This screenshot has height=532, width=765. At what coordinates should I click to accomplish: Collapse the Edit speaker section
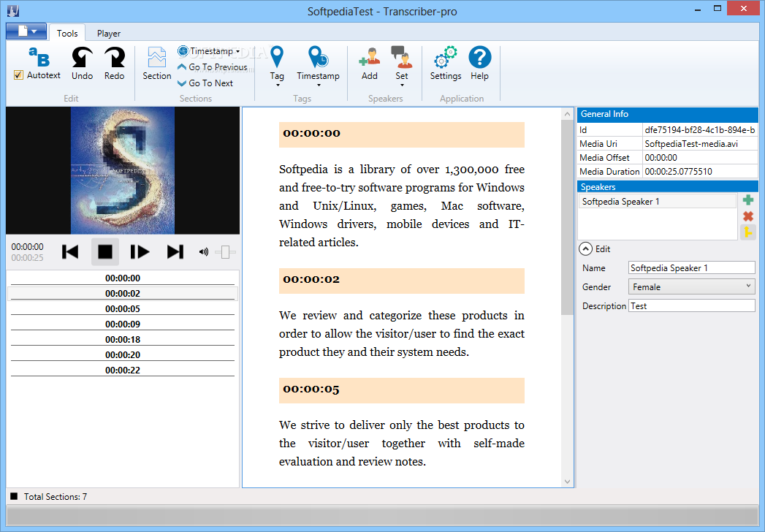[585, 249]
